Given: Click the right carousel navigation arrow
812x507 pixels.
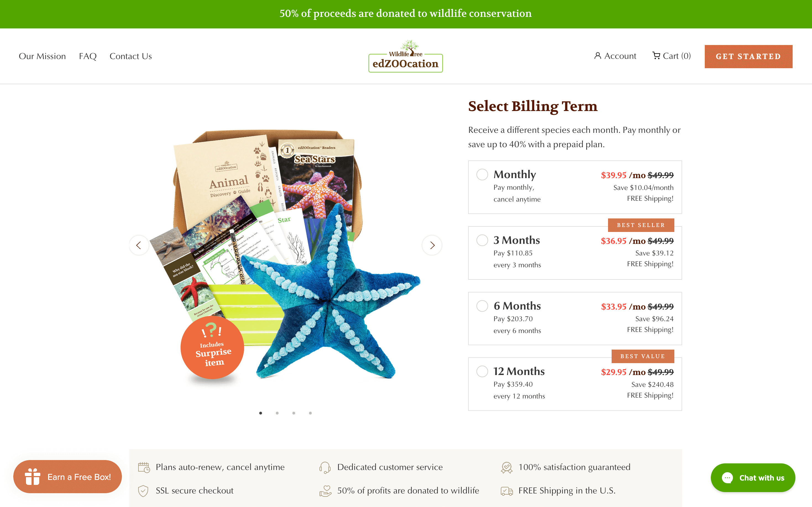Looking at the screenshot, I should click(x=432, y=245).
